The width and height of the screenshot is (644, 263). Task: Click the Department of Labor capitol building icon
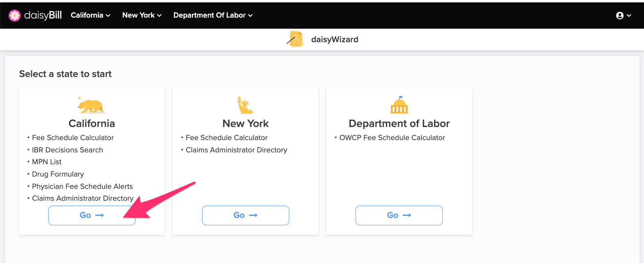pos(399,105)
